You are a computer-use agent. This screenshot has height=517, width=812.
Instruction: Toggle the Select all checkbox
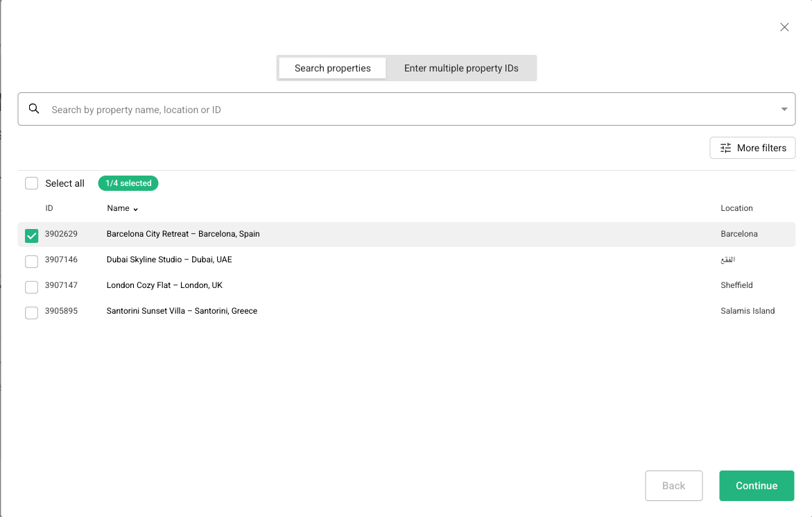31,183
